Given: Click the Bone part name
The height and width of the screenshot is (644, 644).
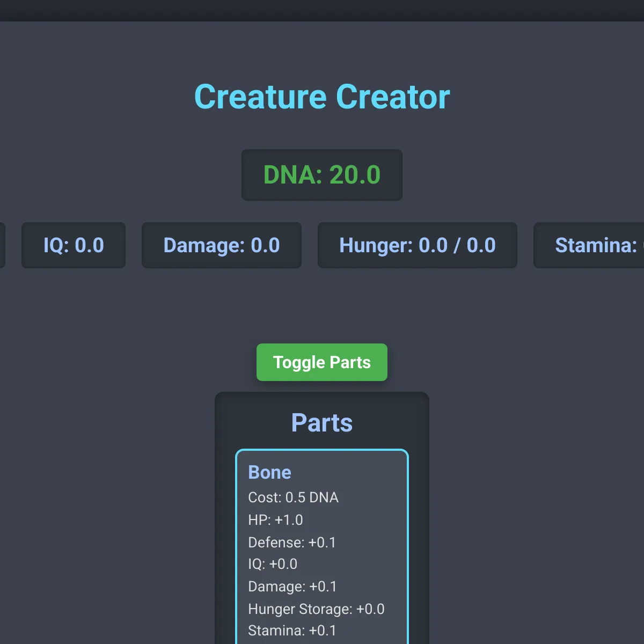Looking at the screenshot, I should (x=269, y=472).
